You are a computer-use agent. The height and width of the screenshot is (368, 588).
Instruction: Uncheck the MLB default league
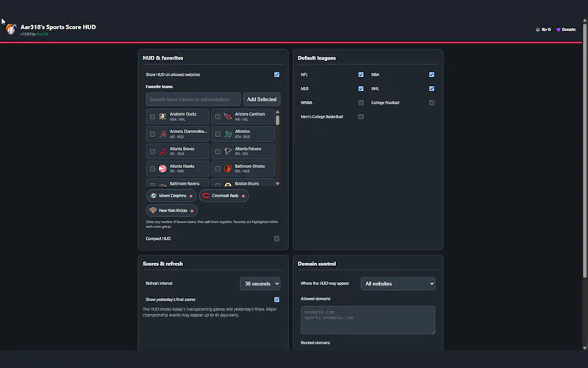tap(361, 88)
